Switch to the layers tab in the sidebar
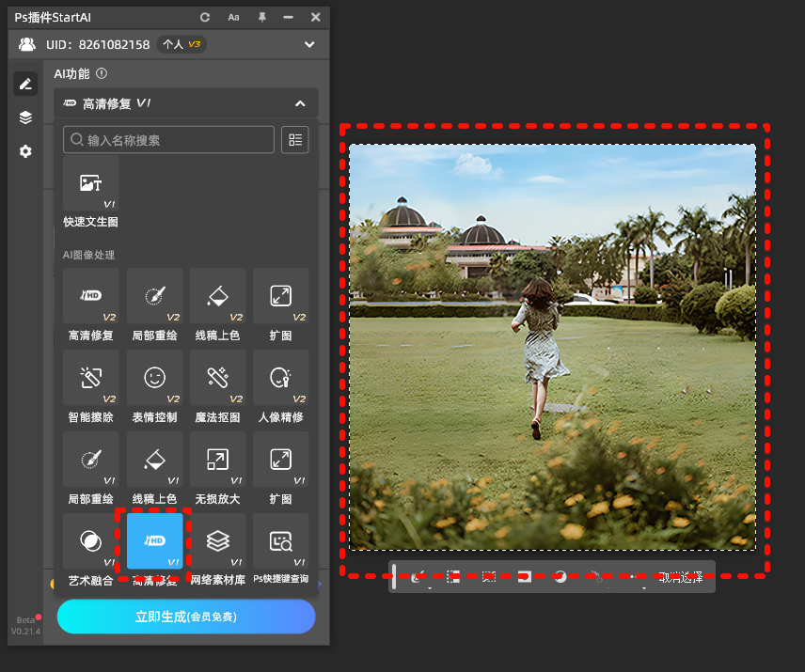 pos(25,117)
